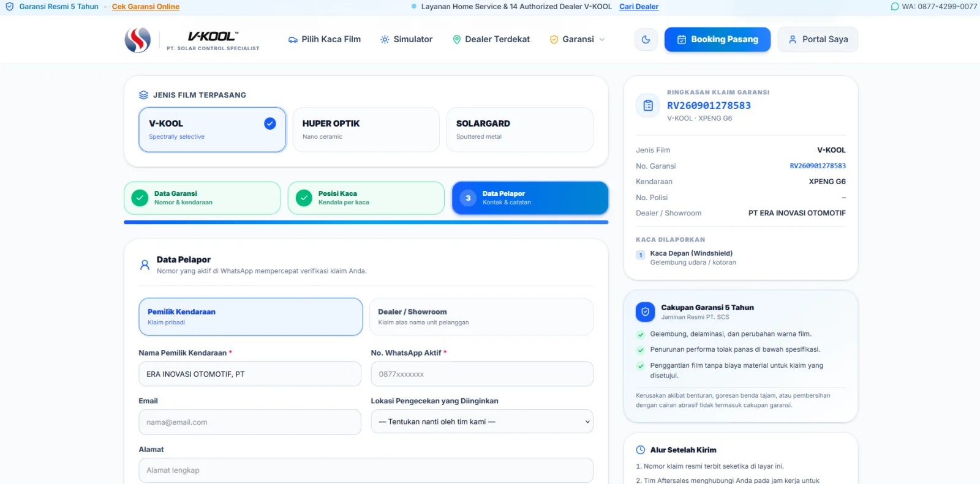Viewport: 980px width, 484px height.
Task: Click the Cakupan Garansi 5 Tahun heading
Action: tap(707, 308)
